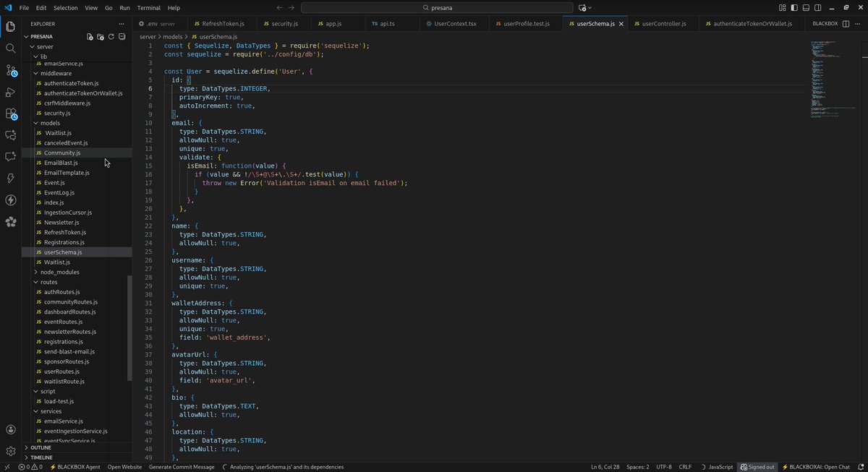This screenshot has width=868, height=472.
Task: Open the Explorer view in activity bar
Action: coord(11,27)
